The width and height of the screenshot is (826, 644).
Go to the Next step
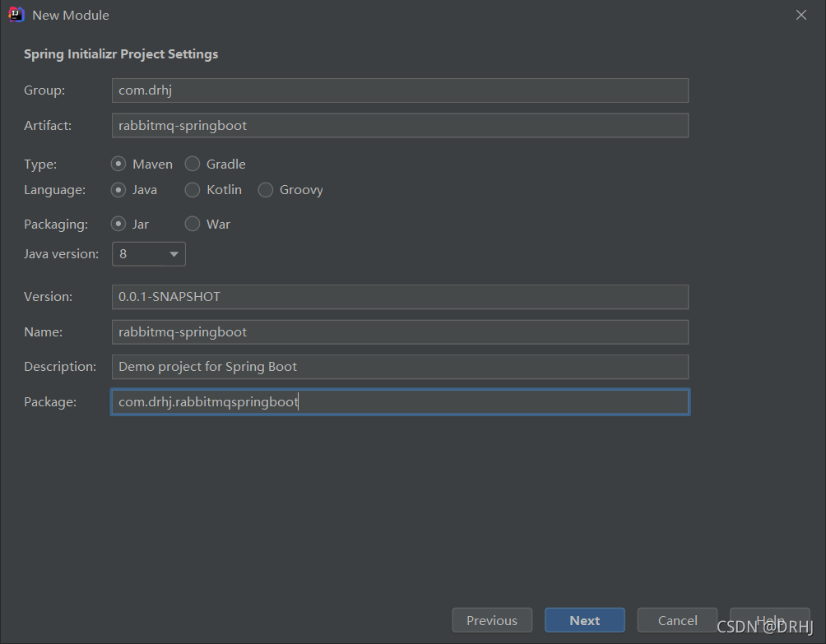(x=585, y=620)
